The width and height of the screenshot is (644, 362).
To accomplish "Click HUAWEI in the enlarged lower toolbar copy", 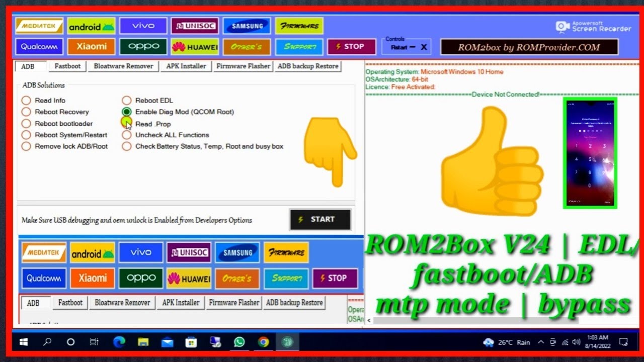I will click(x=189, y=278).
